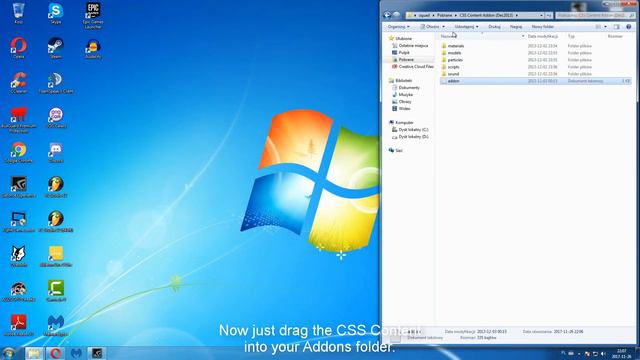Open the TeamSpeak 3 Client desktop shortcut

[x=56, y=82]
